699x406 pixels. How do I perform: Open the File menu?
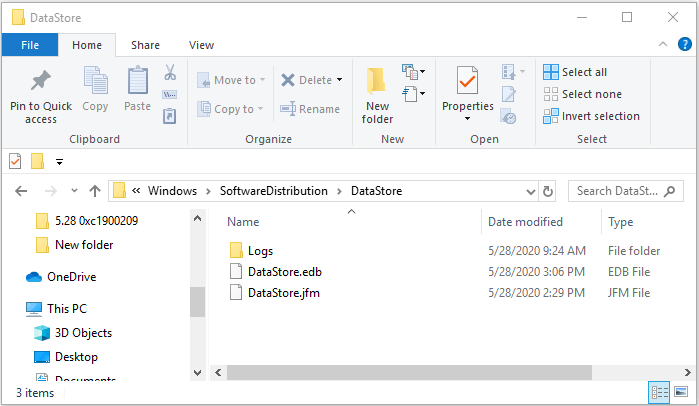(30, 45)
